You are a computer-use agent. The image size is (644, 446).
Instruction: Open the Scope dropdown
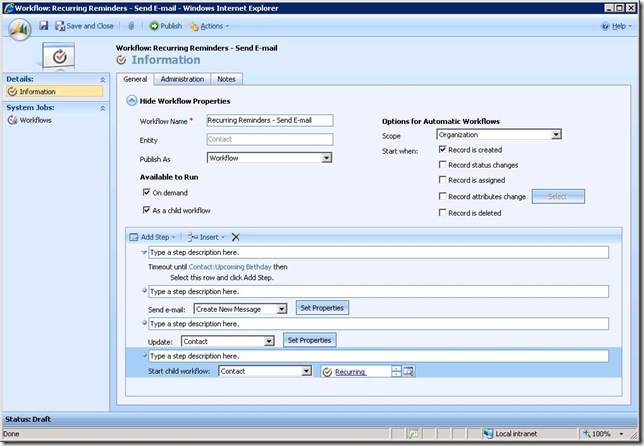555,134
